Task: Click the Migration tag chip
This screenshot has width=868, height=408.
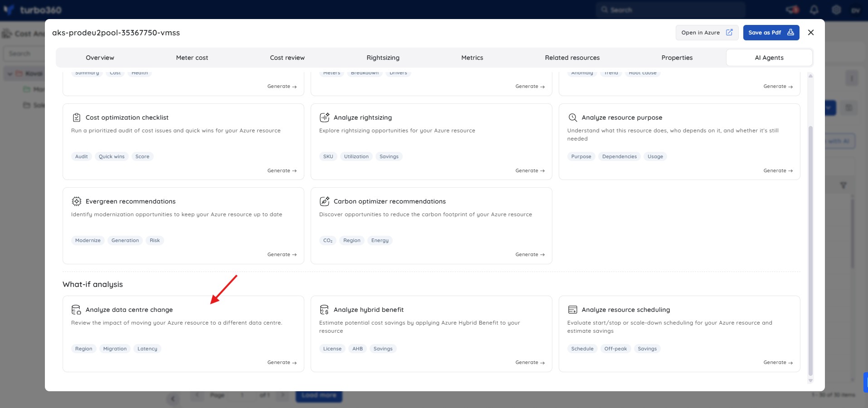Action: pos(115,349)
